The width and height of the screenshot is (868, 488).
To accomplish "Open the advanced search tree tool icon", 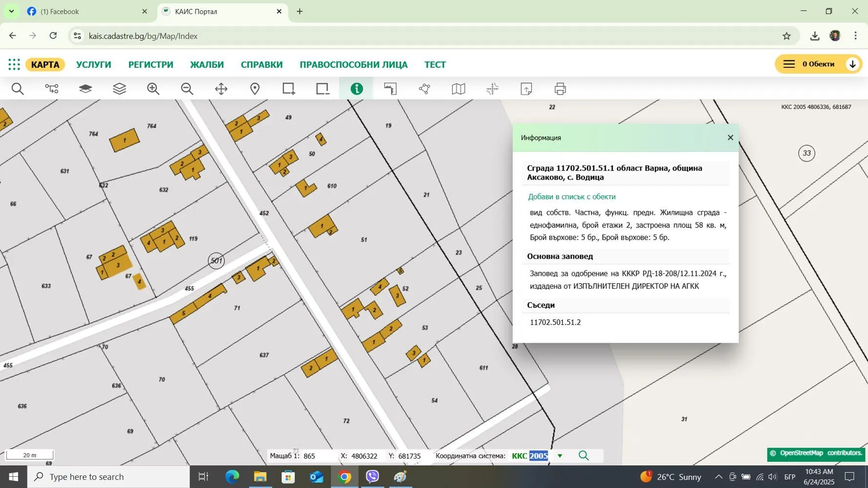I will coord(52,89).
